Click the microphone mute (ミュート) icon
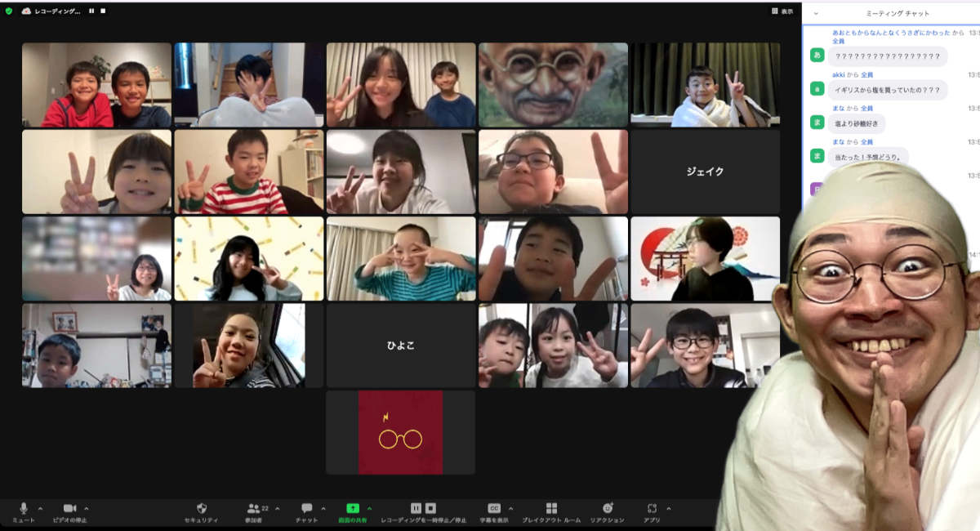This screenshot has width=980, height=531. coord(24,508)
